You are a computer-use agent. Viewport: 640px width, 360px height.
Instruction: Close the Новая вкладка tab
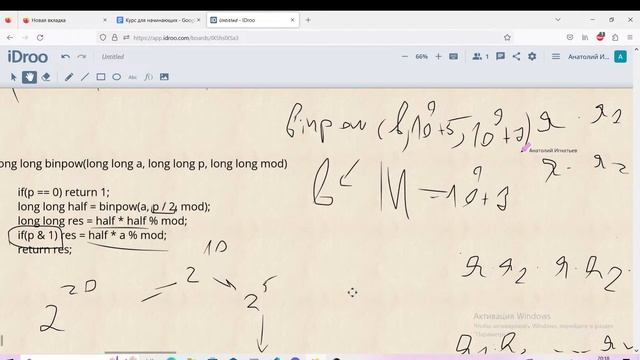pos(105,20)
